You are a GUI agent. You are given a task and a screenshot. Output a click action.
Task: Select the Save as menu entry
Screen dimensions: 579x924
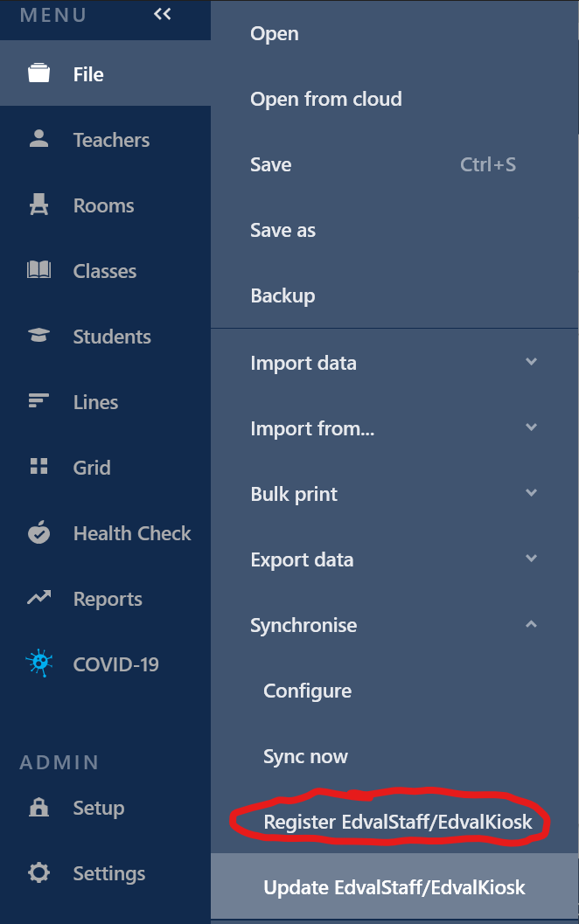point(283,230)
